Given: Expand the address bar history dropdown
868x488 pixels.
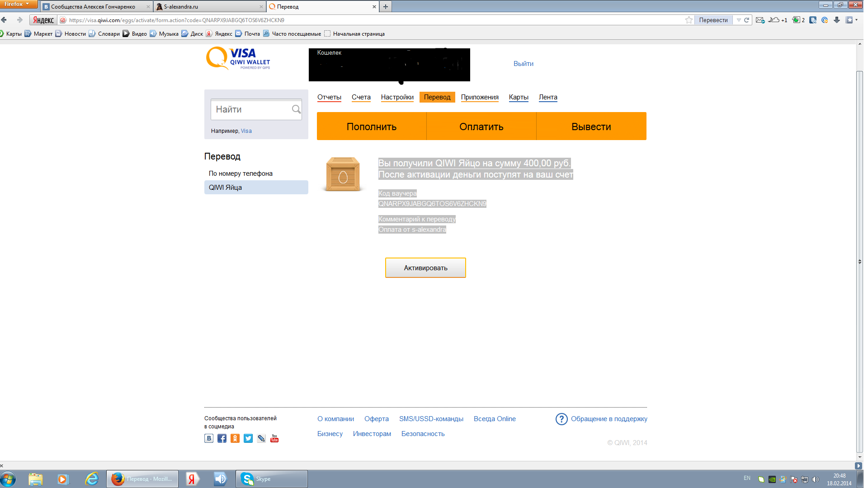Looking at the screenshot, I should 739,20.
